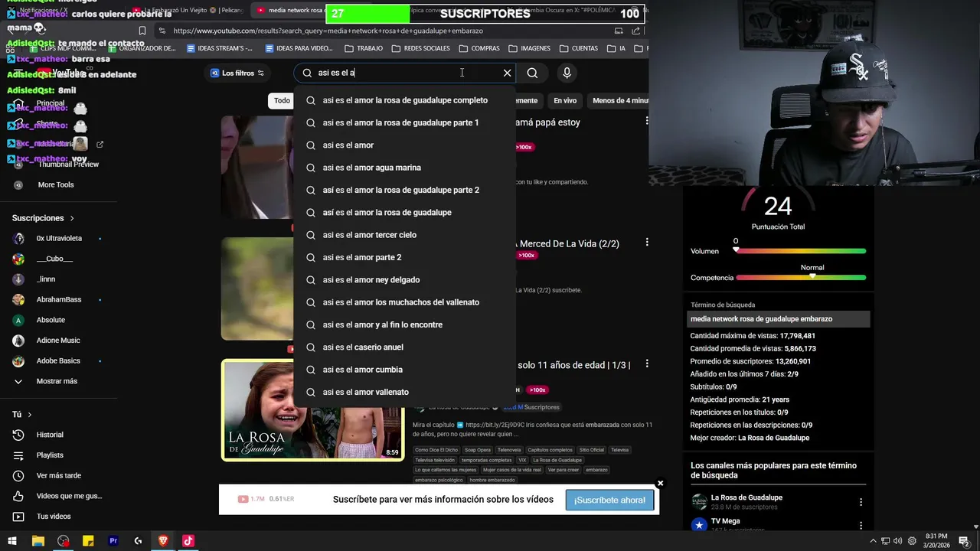Viewport: 980px width, 551px height.
Task: Click the share icon in the address bar
Action: 636,31
